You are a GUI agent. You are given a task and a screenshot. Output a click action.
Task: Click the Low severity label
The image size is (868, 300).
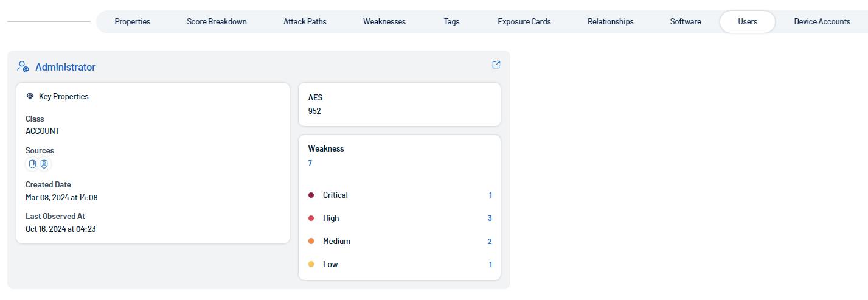pyautogui.click(x=330, y=265)
